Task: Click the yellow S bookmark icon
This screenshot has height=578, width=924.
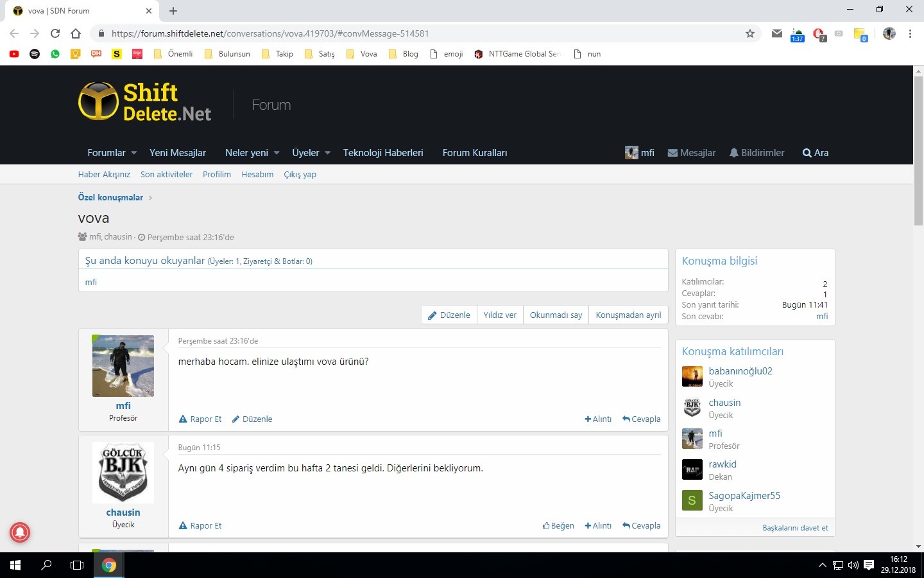Action: (117, 54)
